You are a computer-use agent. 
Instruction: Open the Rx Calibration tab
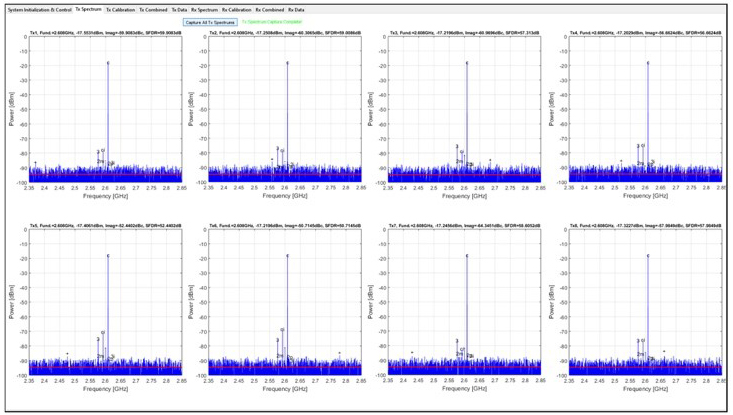tap(237, 10)
